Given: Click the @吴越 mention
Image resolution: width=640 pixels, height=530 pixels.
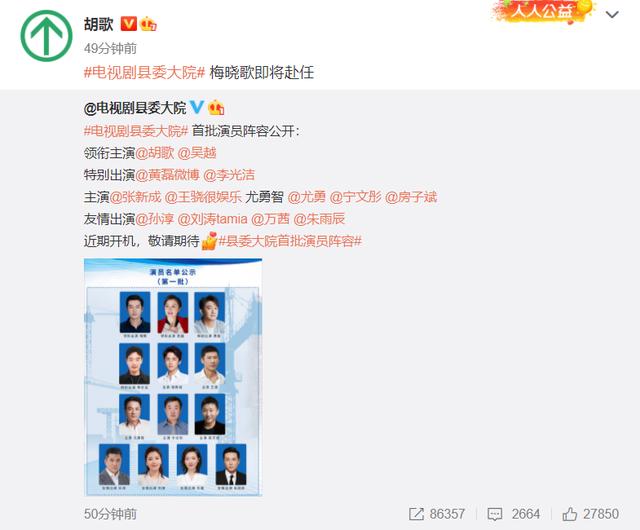Looking at the screenshot, I should [197, 153].
